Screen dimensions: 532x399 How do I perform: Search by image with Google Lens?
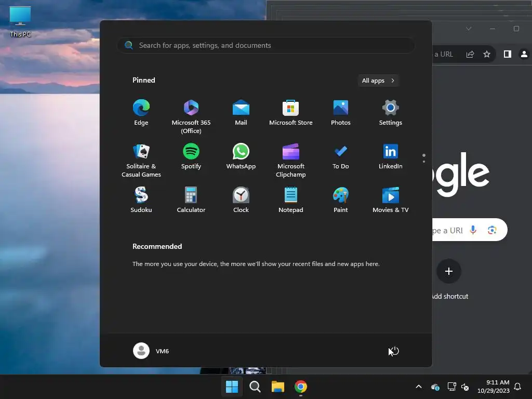click(x=492, y=230)
